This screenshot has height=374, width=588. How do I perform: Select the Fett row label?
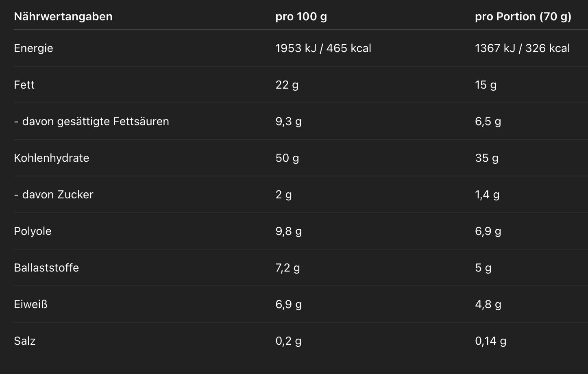(24, 85)
